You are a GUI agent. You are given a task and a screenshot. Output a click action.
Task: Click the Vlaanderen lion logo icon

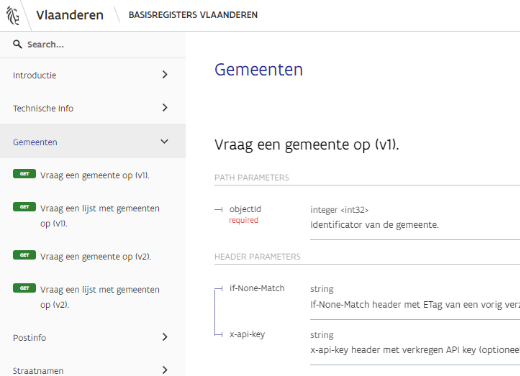point(13,15)
